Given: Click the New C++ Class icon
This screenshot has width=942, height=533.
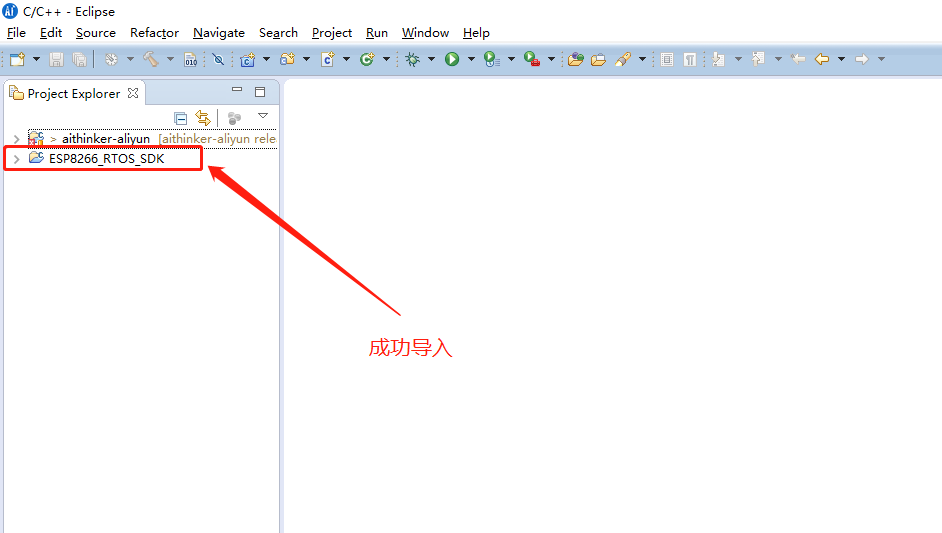Looking at the screenshot, I should point(367,59).
